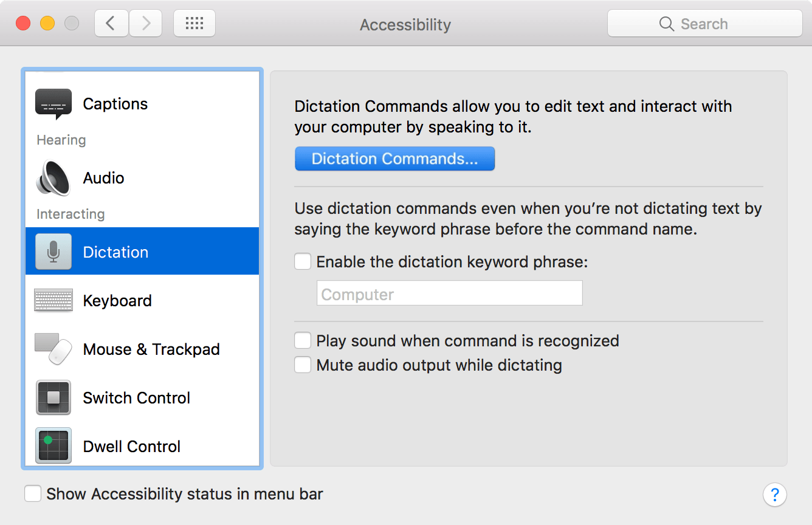Select the Mouse & Trackpad icon
The width and height of the screenshot is (812, 525).
[53, 349]
